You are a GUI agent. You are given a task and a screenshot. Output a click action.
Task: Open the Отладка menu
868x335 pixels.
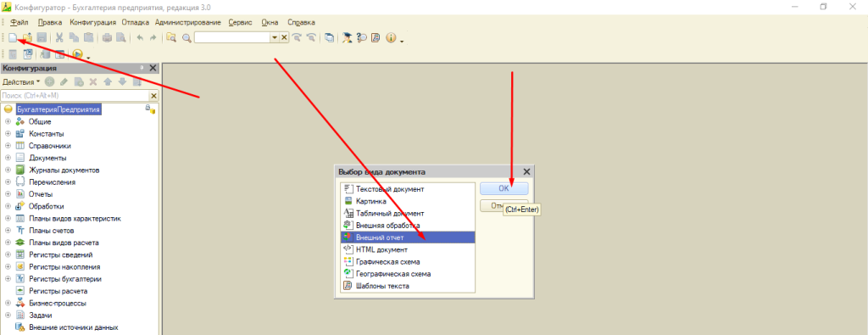click(136, 23)
